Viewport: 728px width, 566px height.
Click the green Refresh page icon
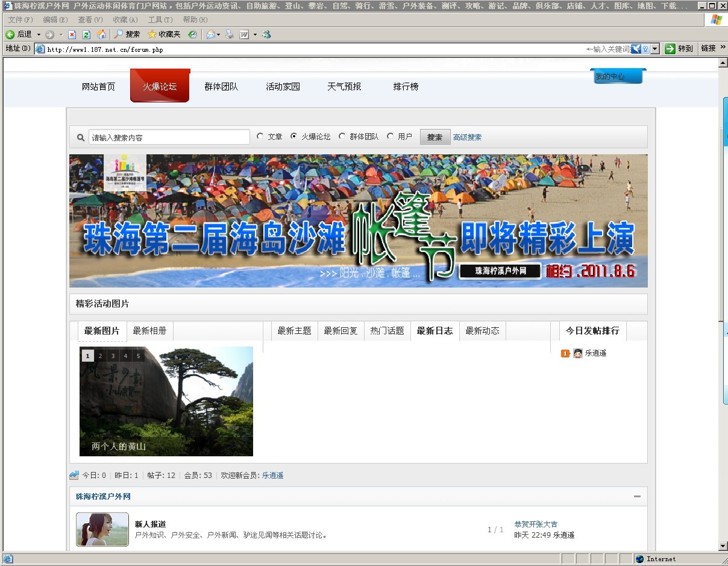tap(86, 35)
